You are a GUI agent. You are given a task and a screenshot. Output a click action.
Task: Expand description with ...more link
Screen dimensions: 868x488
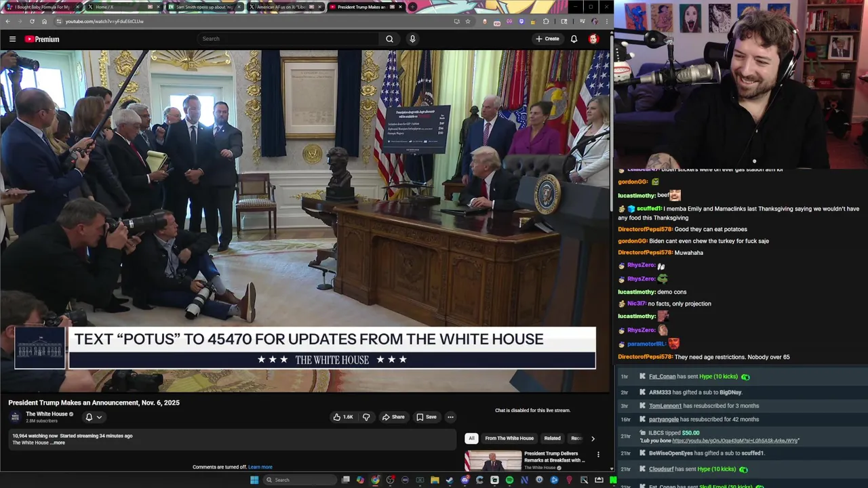[x=58, y=443]
